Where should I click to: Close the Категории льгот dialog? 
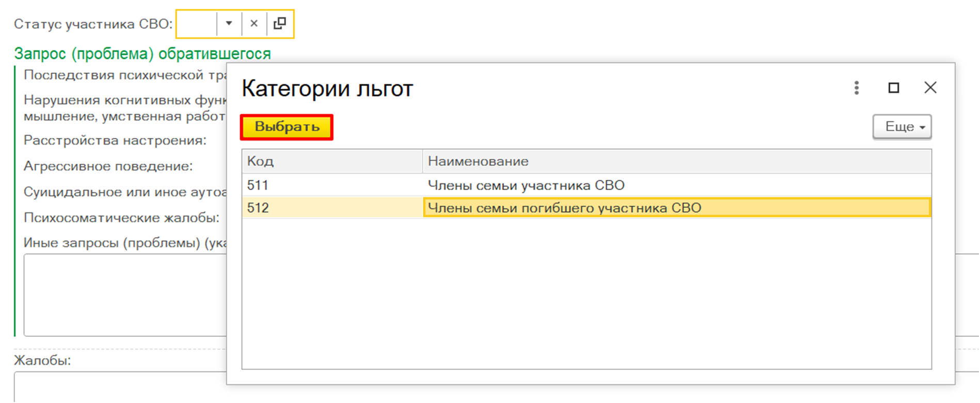point(930,88)
